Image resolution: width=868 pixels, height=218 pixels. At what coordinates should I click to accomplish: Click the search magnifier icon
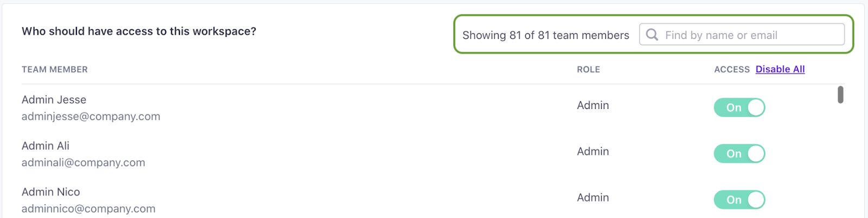(x=652, y=35)
